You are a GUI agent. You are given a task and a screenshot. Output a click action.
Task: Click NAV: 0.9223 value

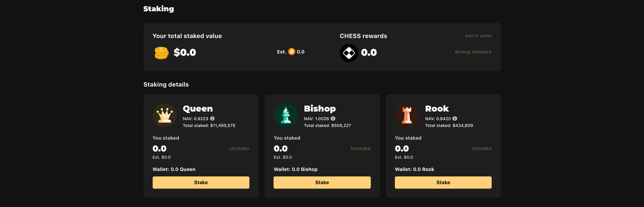pos(195,119)
